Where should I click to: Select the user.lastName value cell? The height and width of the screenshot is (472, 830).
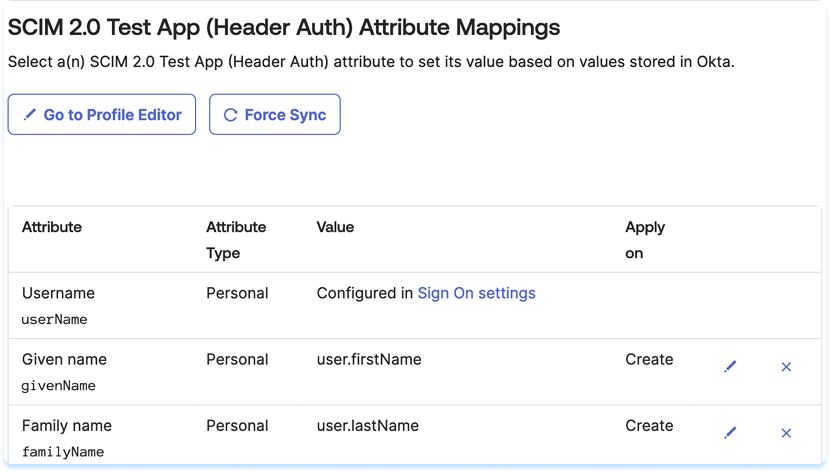[x=367, y=425]
